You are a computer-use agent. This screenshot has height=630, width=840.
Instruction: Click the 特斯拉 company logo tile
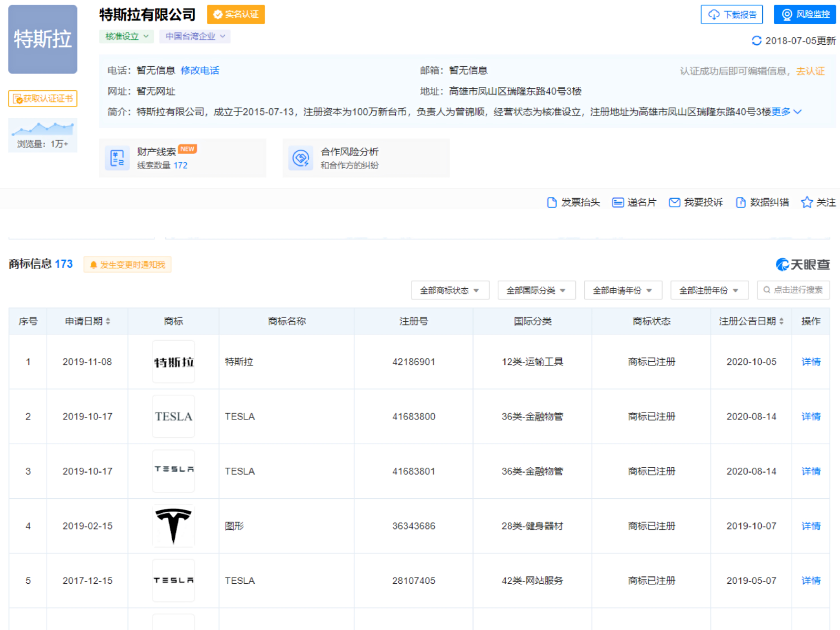pyautogui.click(x=42, y=39)
